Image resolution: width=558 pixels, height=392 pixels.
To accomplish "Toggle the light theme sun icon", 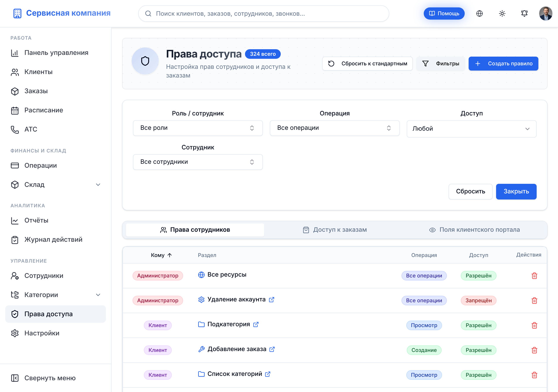I will point(502,14).
